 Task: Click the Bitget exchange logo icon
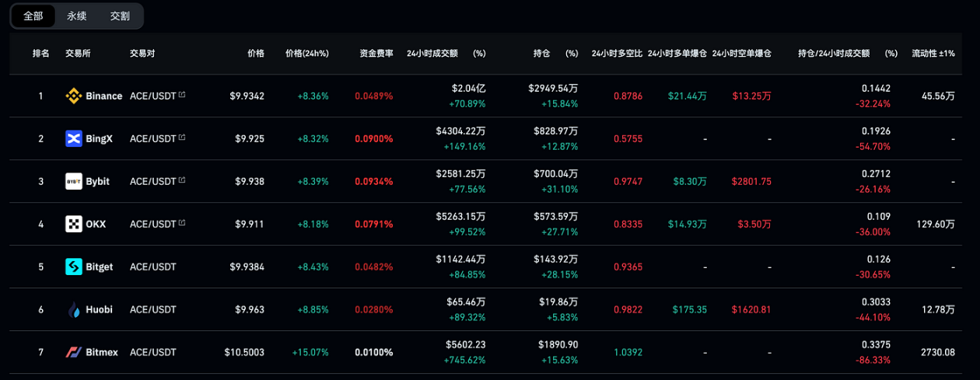(74, 267)
